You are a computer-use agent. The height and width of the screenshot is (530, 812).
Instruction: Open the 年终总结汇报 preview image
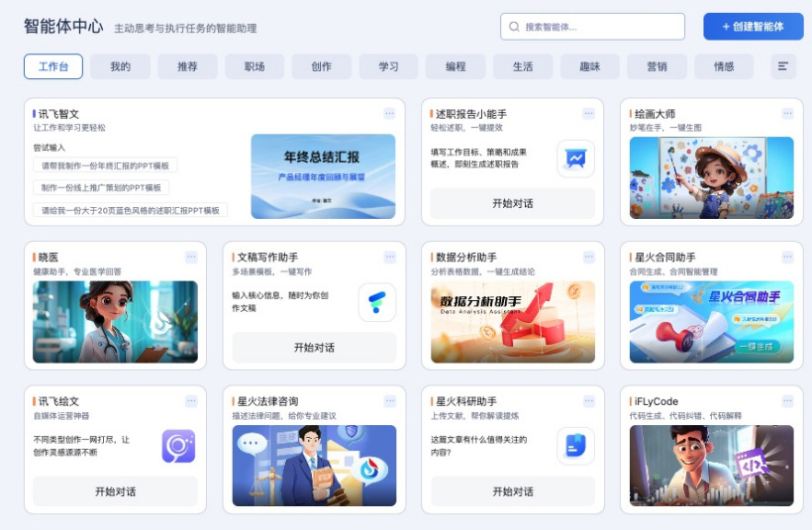coord(323,176)
